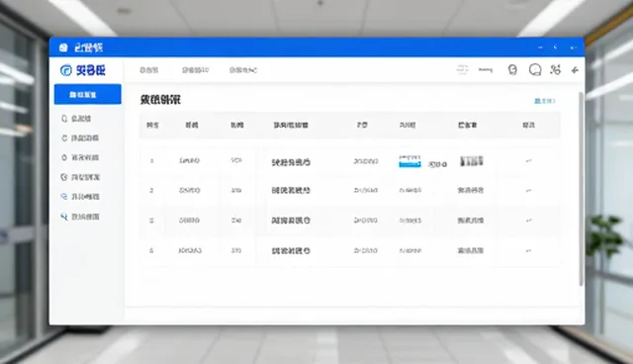The height and width of the screenshot is (364, 633).
Task: Switch to the first top navigation tab
Action: (149, 70)
